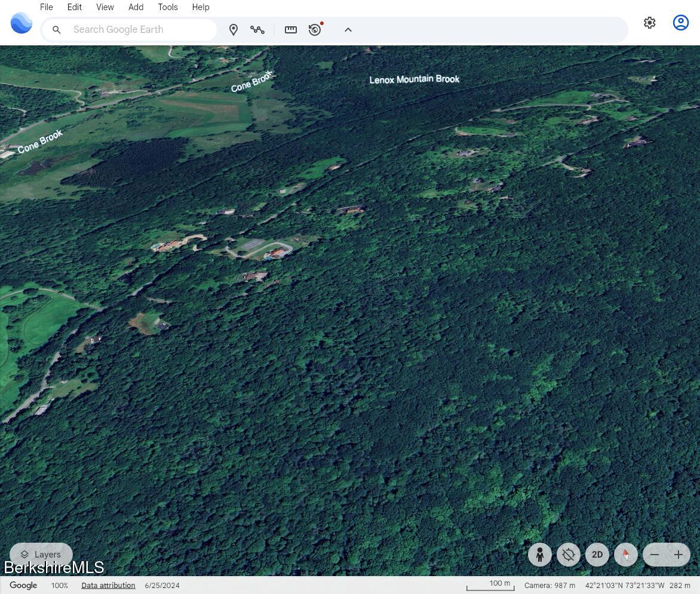Toggle the sunlight lighting control
Image resolution: width=700 pixels, height=594 pixels.
(x=568, y=555)
